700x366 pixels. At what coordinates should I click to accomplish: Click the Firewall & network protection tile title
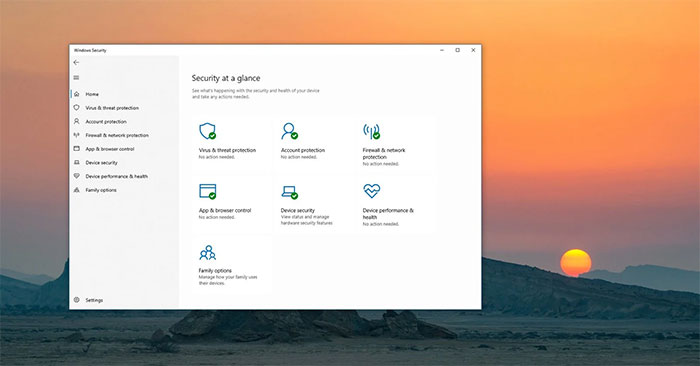point(384,154)
